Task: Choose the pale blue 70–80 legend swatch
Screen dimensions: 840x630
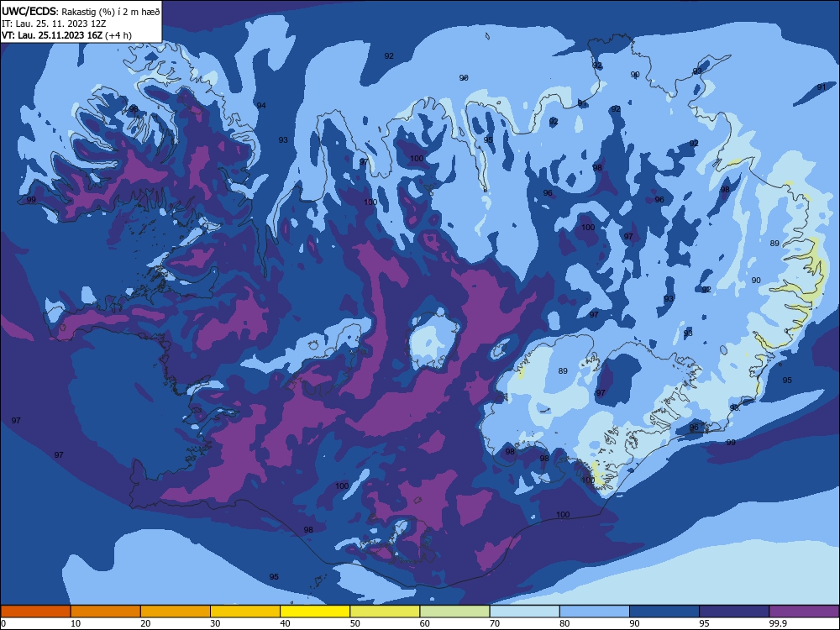Action: point(524,612)
